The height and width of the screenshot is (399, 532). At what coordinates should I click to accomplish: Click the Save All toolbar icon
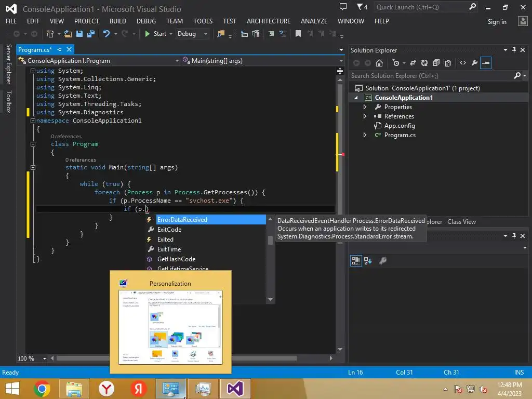tap(90, 34)
